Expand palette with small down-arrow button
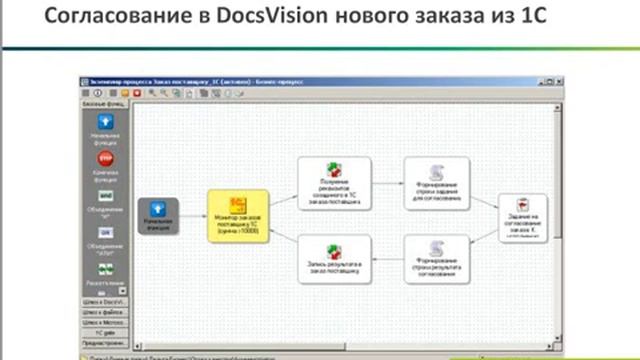The image size is (640, 360). coord(122,291)
